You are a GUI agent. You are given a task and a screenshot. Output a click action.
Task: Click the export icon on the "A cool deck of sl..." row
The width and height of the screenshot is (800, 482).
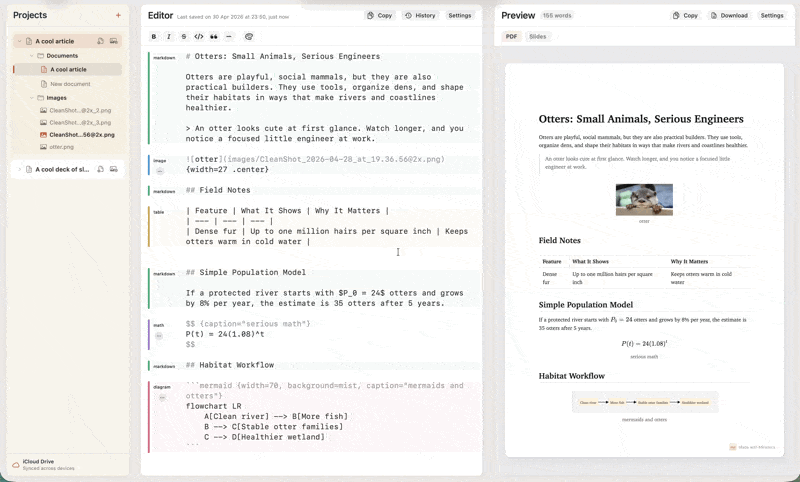pos(101,169)
